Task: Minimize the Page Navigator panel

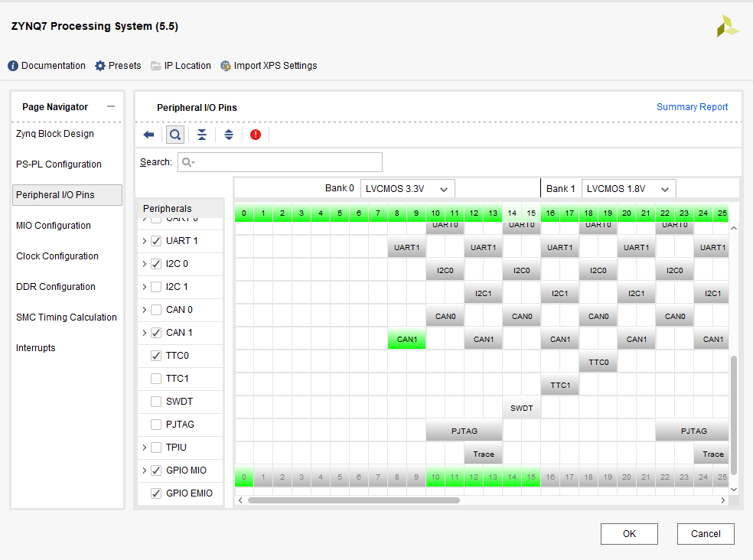Action: pos(111,106)
